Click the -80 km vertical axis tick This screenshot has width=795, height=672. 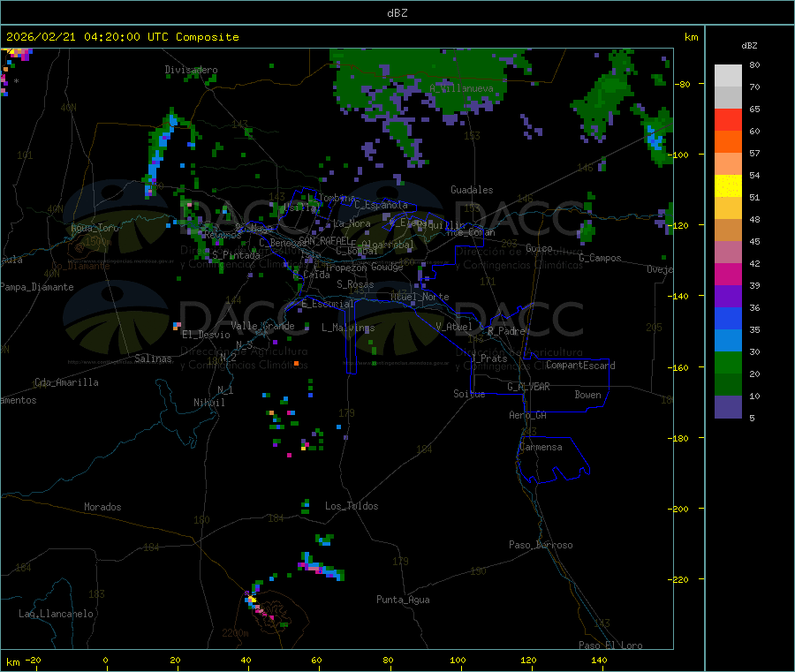point(681,84)
